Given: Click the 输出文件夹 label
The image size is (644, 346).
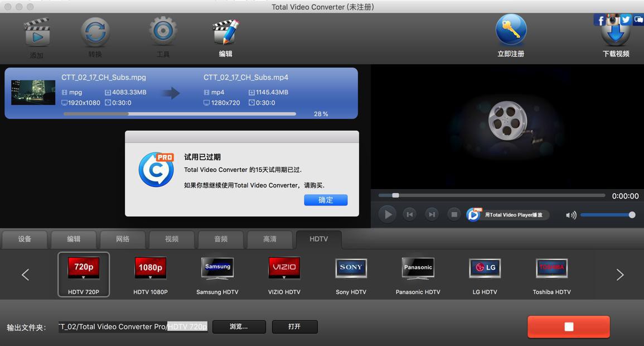Looking at the screenshot, I should [26, 328].
